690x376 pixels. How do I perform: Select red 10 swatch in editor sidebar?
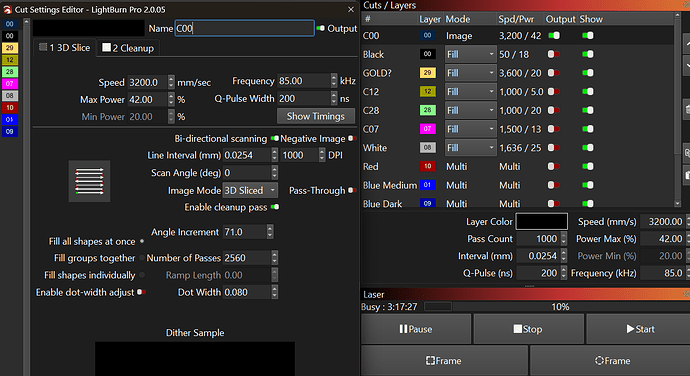(10, 107)
